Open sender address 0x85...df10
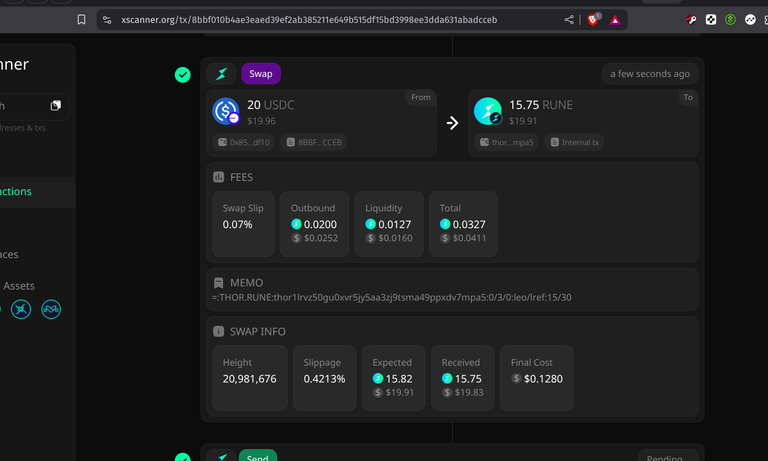Image resolution: width=768 pixels, height=461 pixels. click(x=244, y=142)
